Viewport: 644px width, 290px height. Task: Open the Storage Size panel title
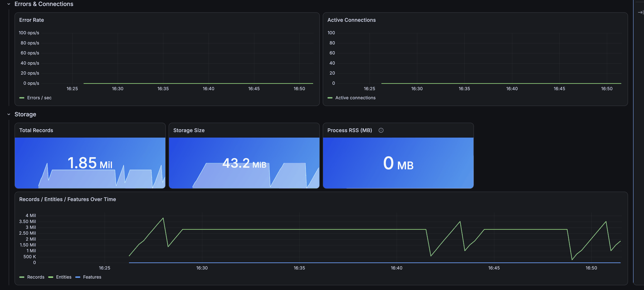point(189,130)
